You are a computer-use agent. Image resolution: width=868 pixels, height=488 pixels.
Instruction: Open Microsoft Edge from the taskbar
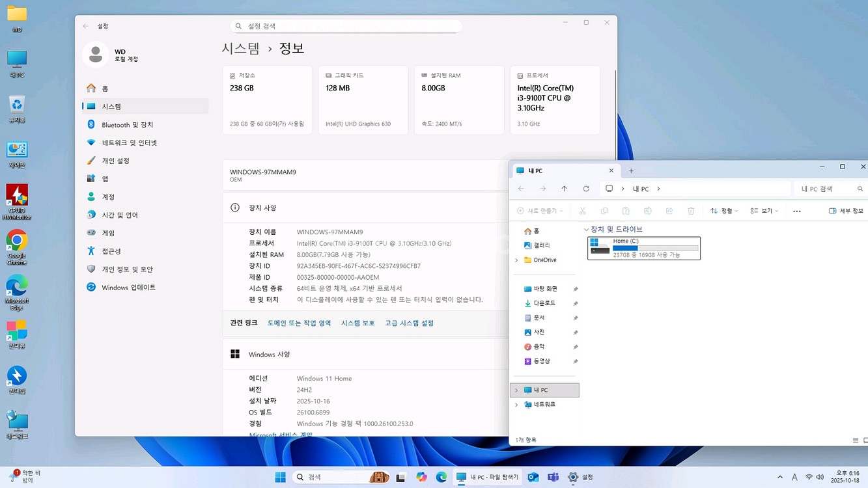click(441, 477)
